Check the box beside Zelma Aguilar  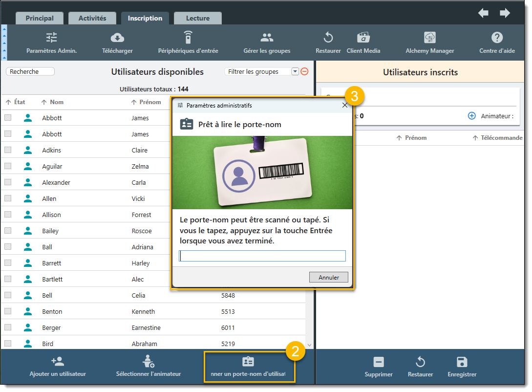pos(8,166)
